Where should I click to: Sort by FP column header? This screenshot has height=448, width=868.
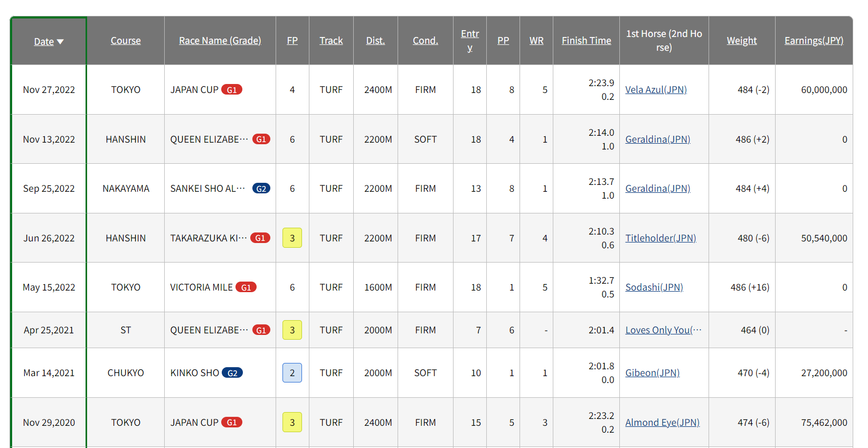293,41
